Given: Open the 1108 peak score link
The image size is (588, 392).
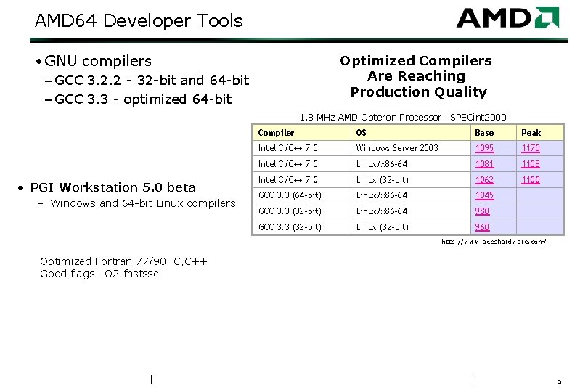Looking at the screenshot, I should tap(530, 164).
